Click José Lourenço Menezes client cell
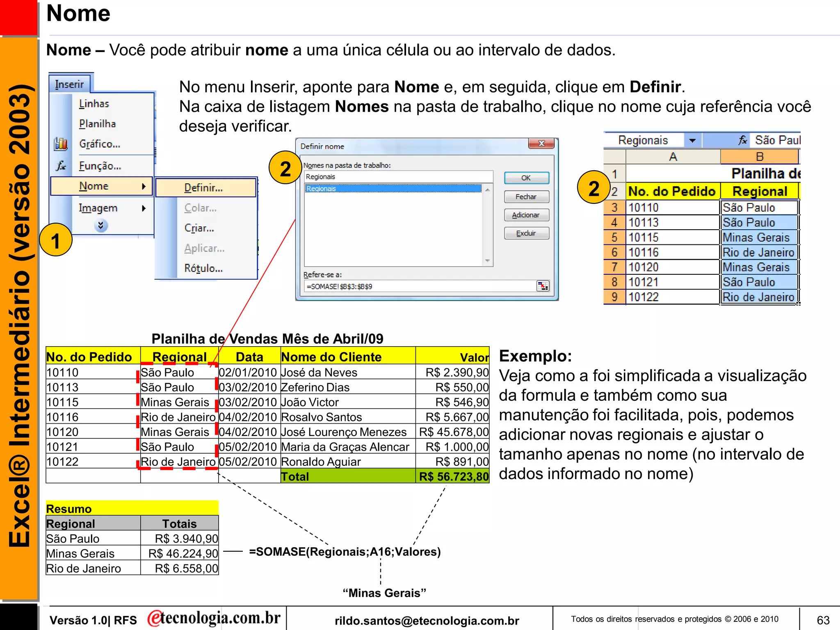The height and width of the screenshot is (630, 840). tap(348, 432)
